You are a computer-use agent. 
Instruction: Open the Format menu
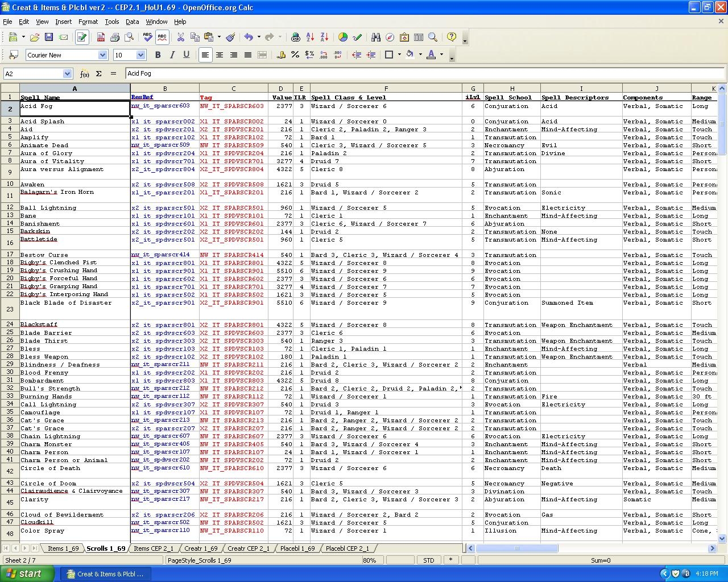tap(88, 22)
